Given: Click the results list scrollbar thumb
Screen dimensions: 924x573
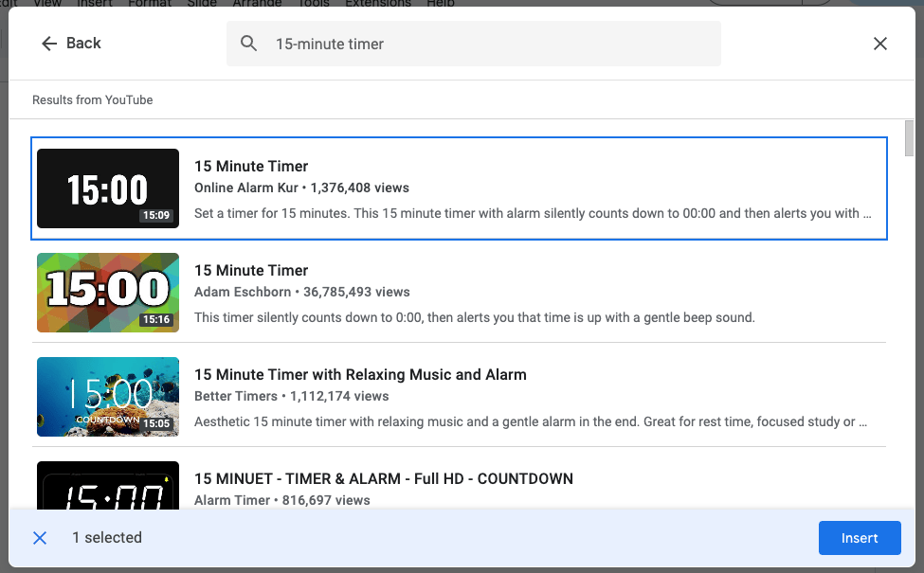Looking at the screenshot, I should point(909,138).
